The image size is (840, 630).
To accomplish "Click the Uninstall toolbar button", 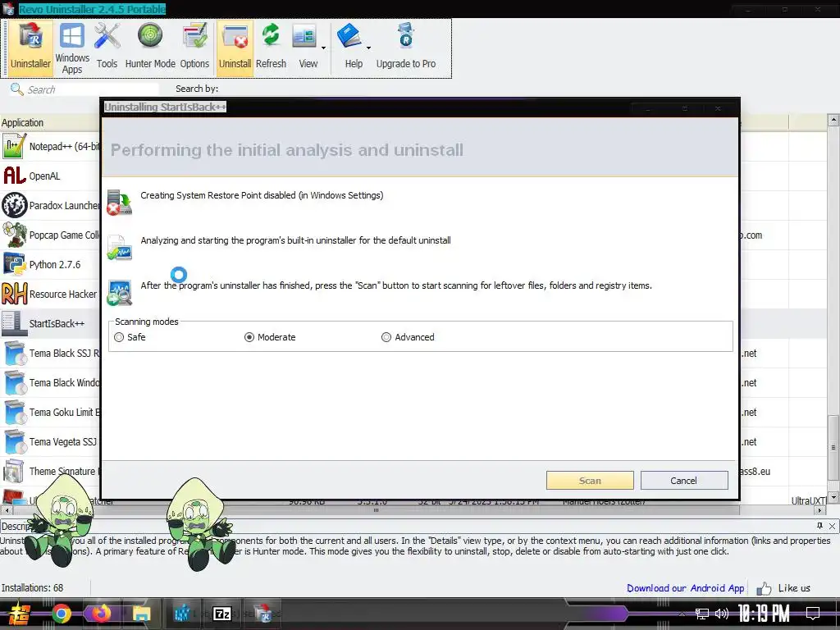I will click(235, 47).
